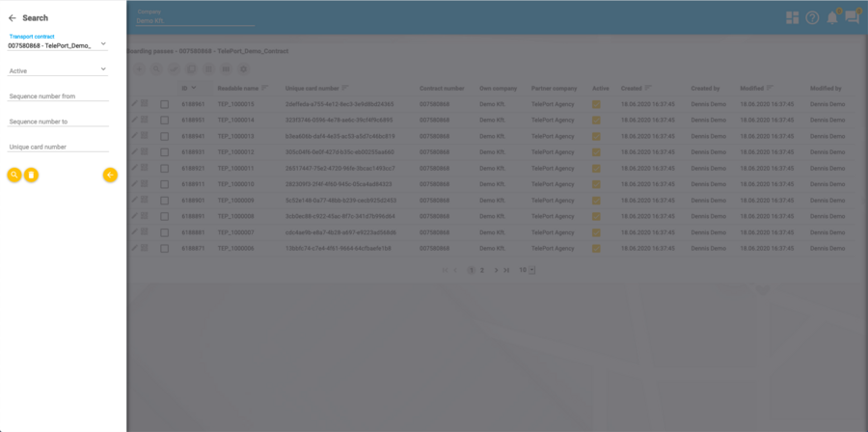The height and width of the screenshot is (432, 868).
Task: Open the help question mark icon
Action: pyautogui.click(x=812, y=17)
